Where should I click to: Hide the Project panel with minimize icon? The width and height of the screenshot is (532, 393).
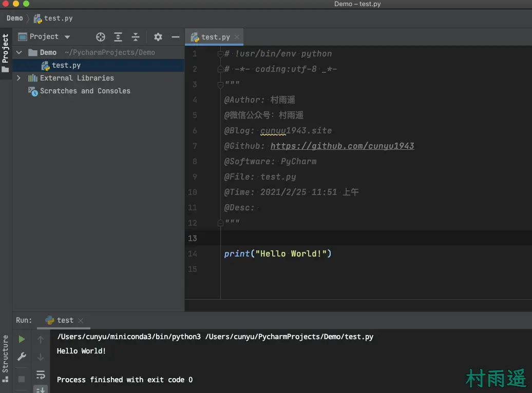click(x=175, y=37)
